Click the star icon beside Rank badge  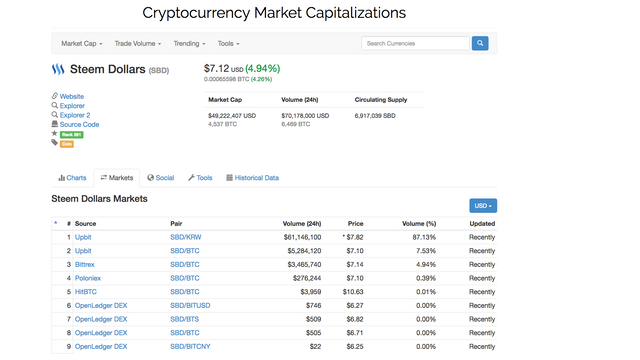click(54, 133)
